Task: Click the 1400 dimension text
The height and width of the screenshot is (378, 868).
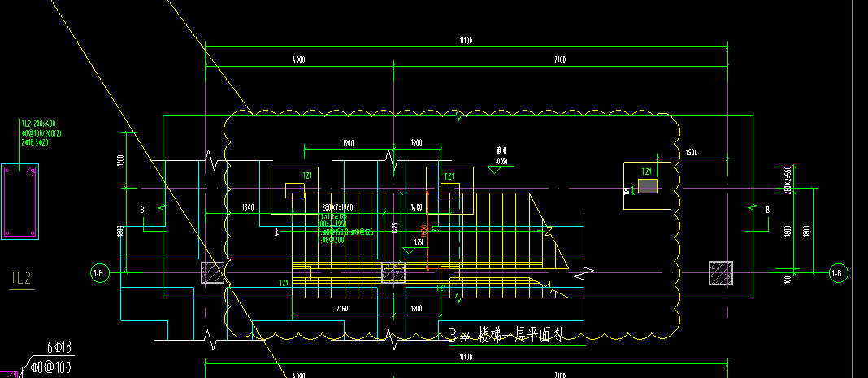Action: (416, 207)
